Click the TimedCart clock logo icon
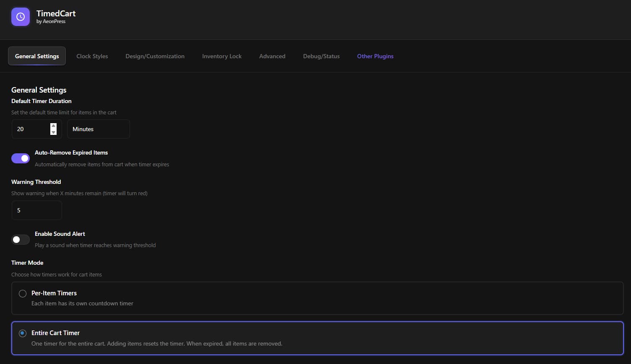 point(20,17)
